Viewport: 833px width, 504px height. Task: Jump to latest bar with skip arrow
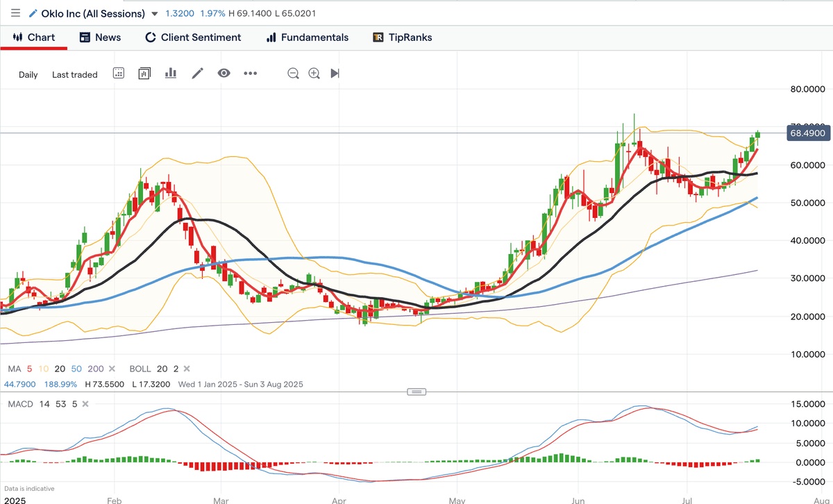coord(335,73)
